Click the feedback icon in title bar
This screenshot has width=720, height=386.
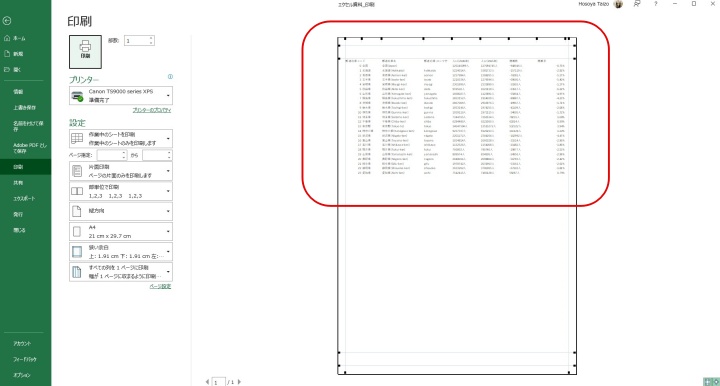[637, 4]
